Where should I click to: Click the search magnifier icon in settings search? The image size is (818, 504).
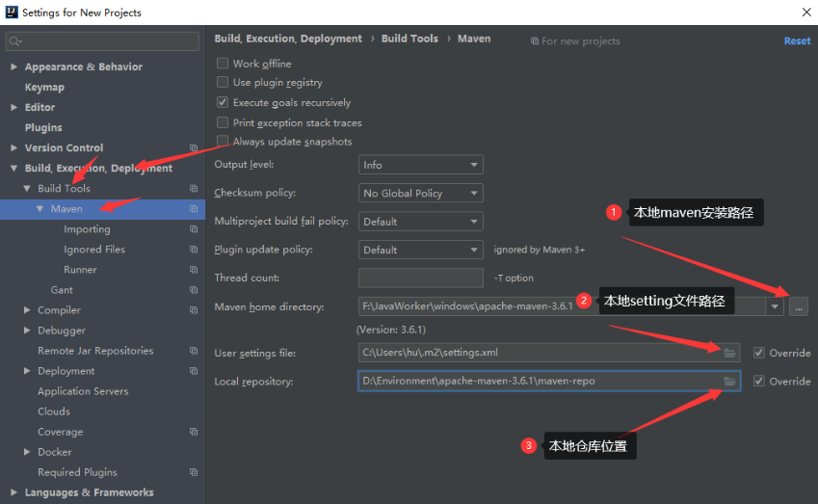click(x=15, y=41)
